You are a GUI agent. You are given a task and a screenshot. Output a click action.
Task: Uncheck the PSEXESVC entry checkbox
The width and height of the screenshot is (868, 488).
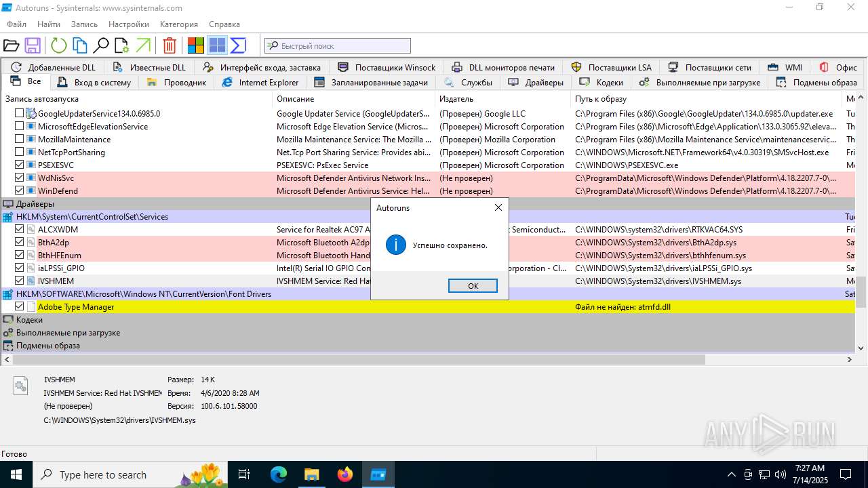pyautogui.click(x=20, y=165)
